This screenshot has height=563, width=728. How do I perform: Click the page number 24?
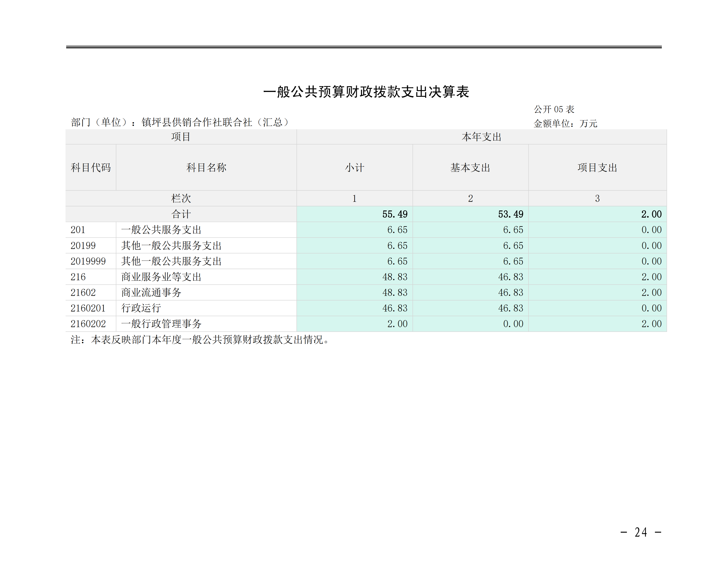click(641, 532)
